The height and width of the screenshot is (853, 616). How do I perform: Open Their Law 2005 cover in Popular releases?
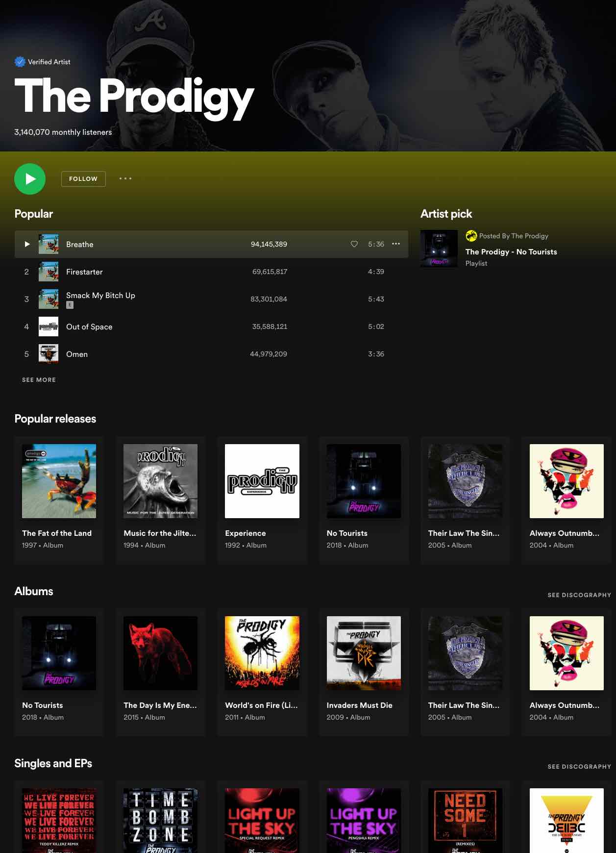465,481
